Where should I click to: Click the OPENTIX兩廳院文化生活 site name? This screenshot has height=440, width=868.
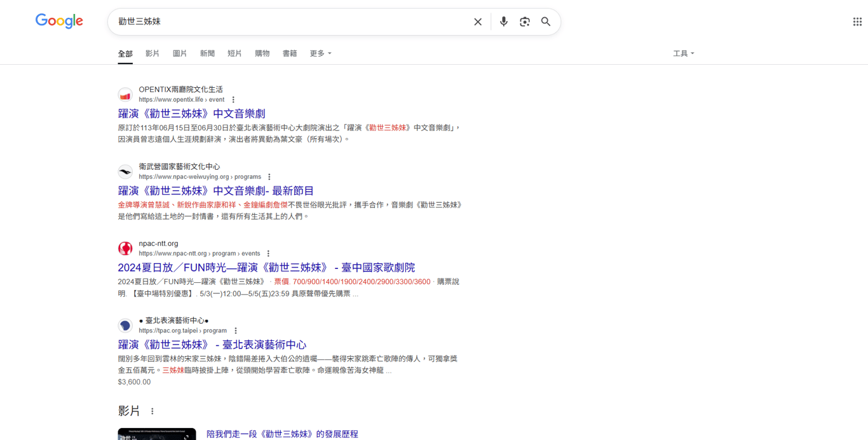pyautogui.click(x=181, y=90)
